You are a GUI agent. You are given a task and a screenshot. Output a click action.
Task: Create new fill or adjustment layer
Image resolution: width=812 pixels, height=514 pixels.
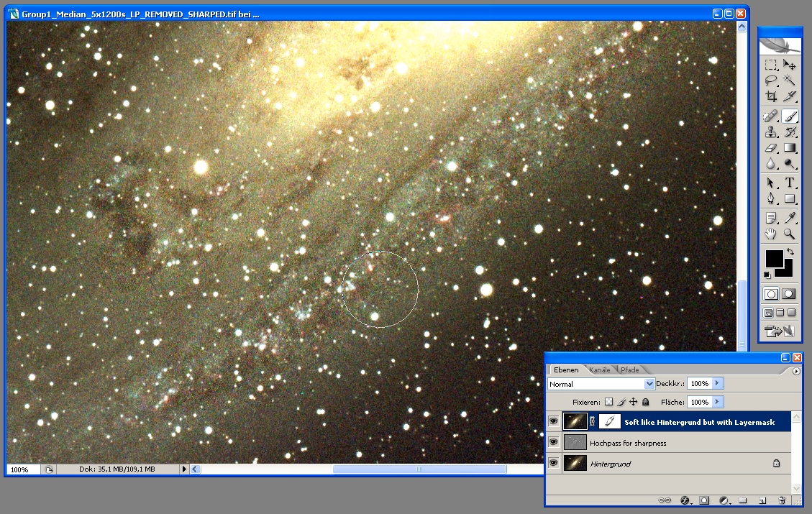(x=724, y=500)
